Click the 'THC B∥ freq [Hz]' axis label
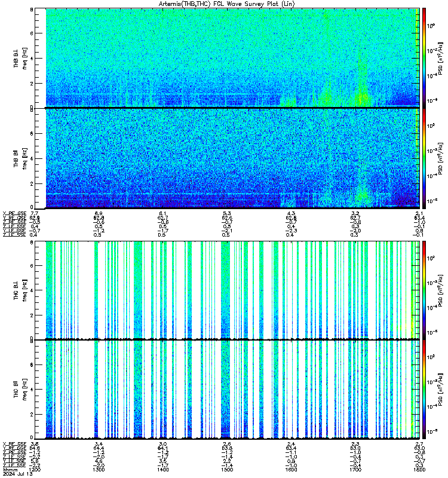This screenshot has width=448, height=478. 20,390
